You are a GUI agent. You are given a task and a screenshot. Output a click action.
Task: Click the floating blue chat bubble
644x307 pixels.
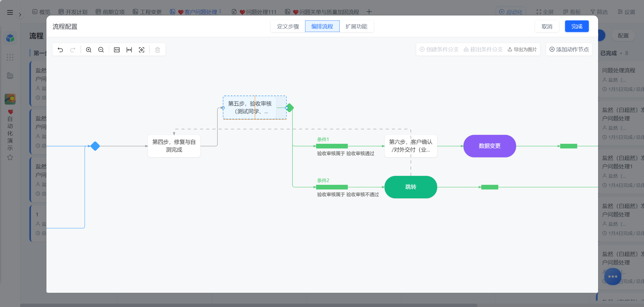click(x=613, y=276)
